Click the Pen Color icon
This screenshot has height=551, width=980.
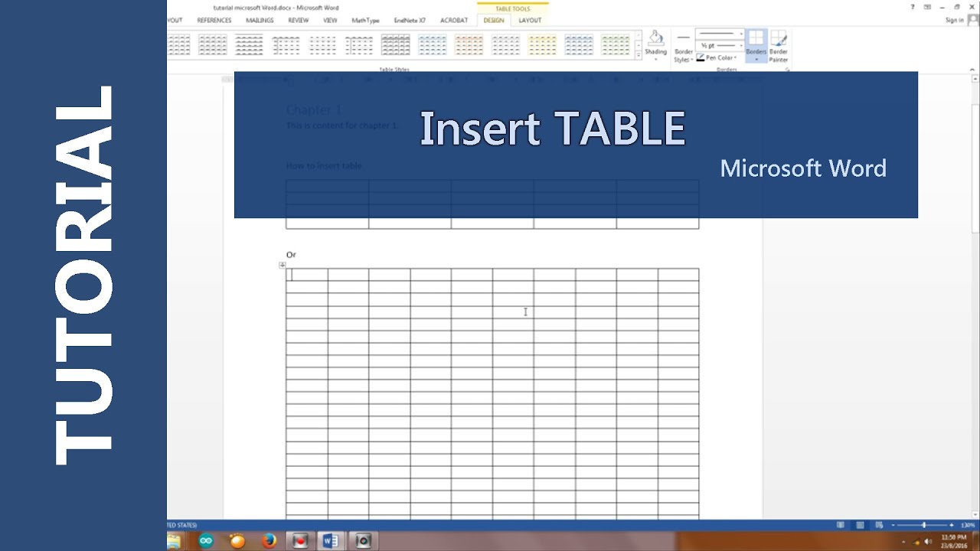[701, 57]
